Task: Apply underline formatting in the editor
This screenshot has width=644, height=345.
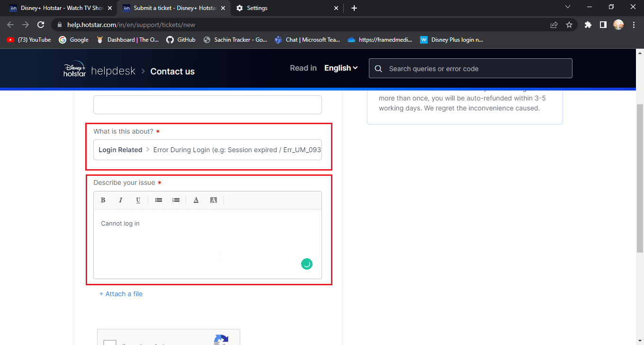Action: (138, 200)
